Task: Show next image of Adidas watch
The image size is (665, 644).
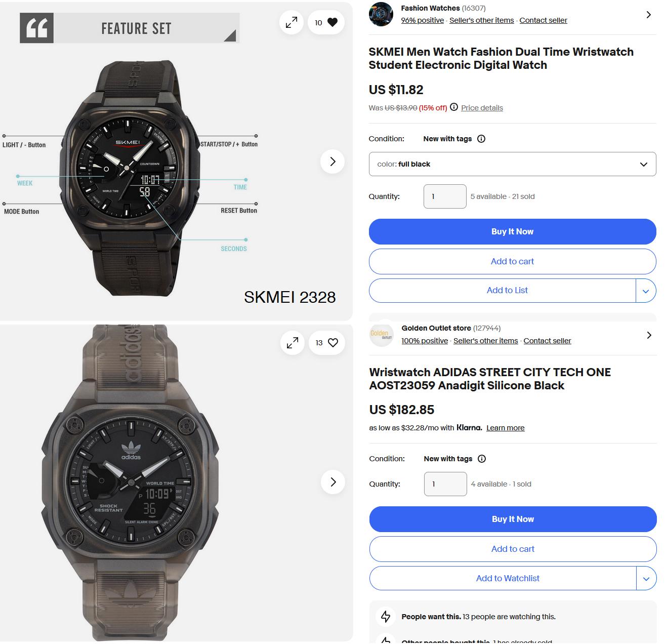Action: [x=333, y=482]
